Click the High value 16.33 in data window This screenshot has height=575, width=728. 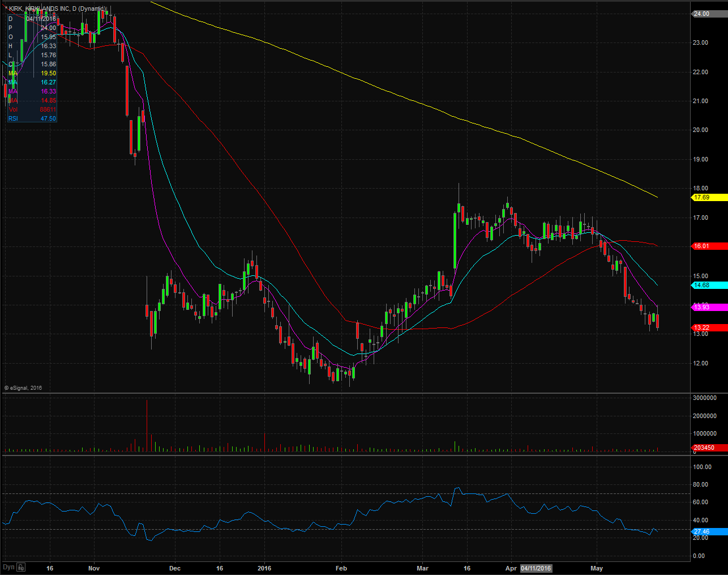click(x=48, y=46)
